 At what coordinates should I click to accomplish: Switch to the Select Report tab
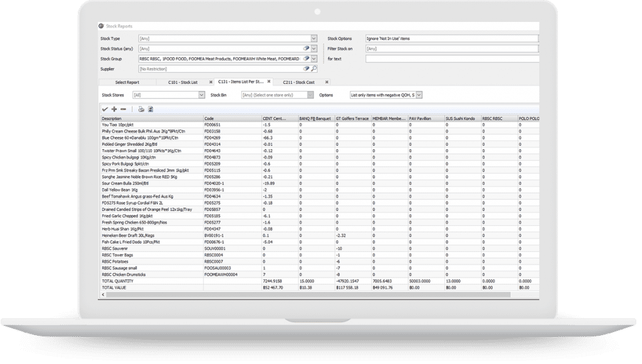point(127,82)
